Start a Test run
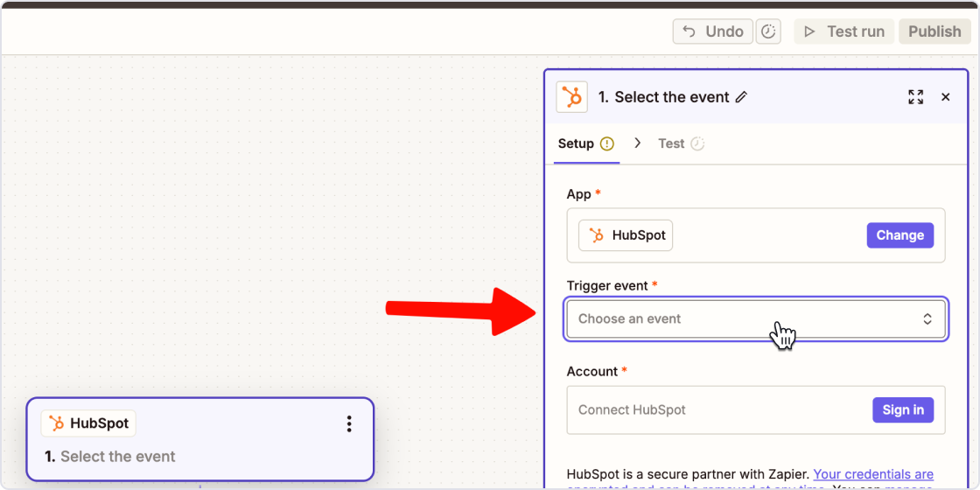This screenshot has width=980, height=490. point(844,31)
